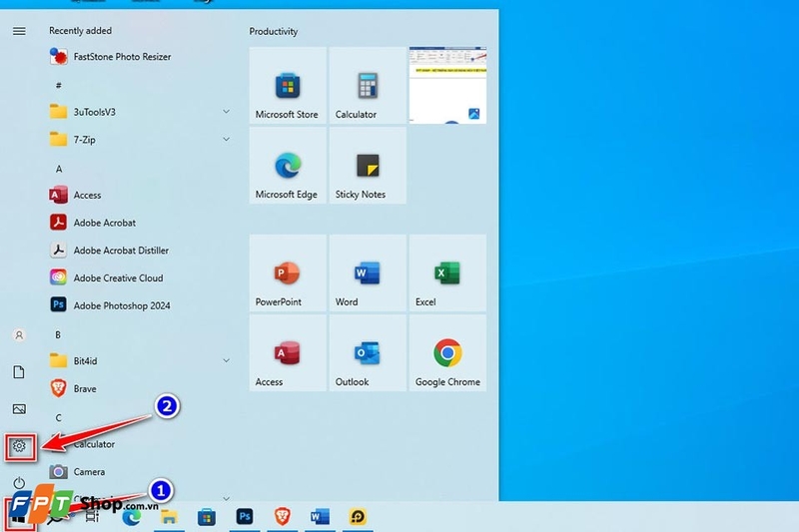Screen dimensions: 799x532
Task: Open File Explorer from the taskbar
Action: [x=169, y=517]
